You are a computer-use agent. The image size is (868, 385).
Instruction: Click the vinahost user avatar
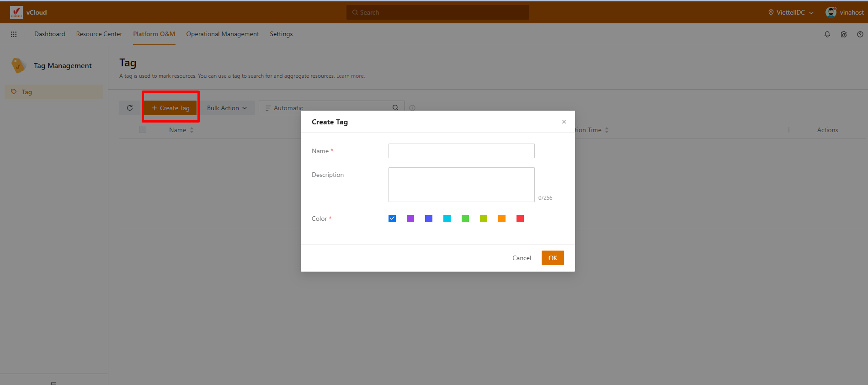point(831,12)
